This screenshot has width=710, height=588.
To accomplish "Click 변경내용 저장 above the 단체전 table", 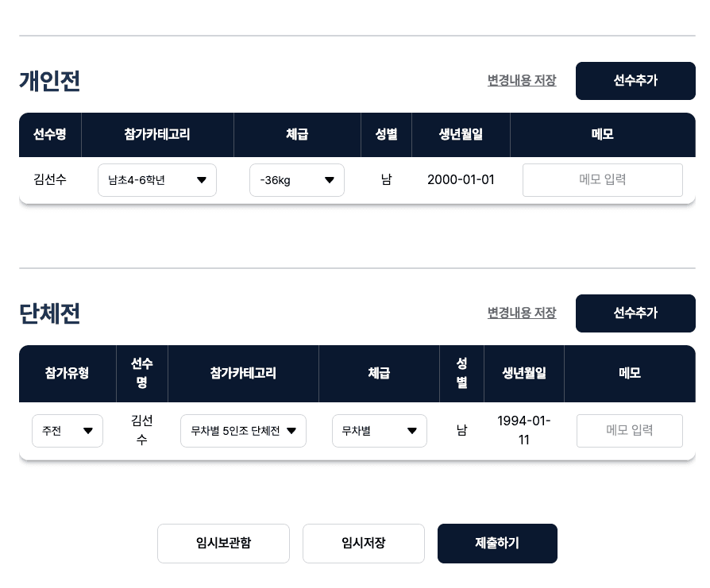I will [522, 313].
